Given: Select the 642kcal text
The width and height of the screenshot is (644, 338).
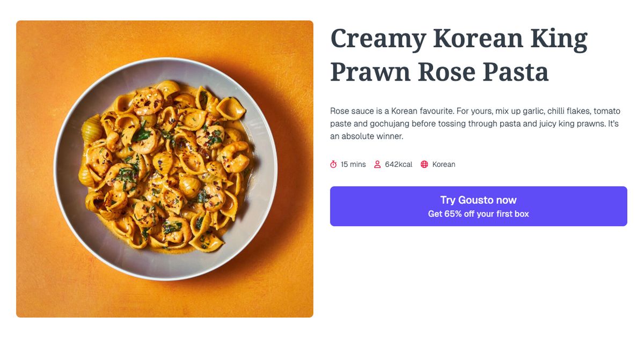Looking at the screenshot, I should coord(398,164).
